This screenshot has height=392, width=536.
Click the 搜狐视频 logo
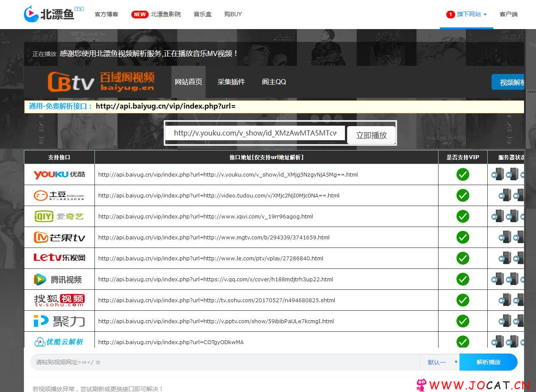click(x=59, y=300)
